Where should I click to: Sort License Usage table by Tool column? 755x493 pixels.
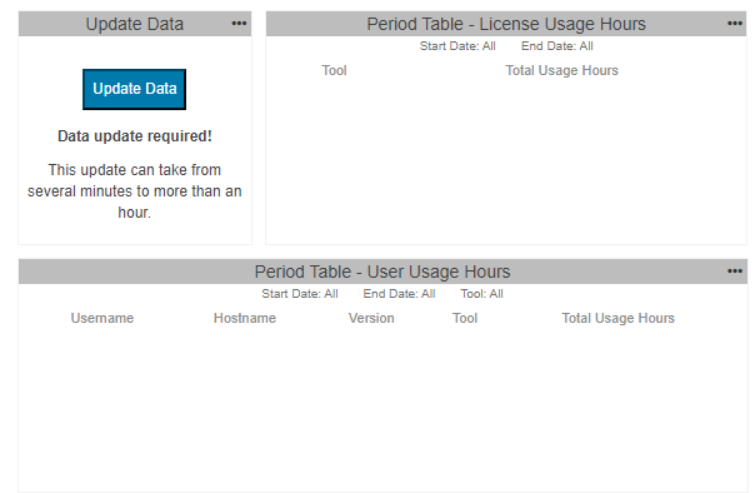334,70
